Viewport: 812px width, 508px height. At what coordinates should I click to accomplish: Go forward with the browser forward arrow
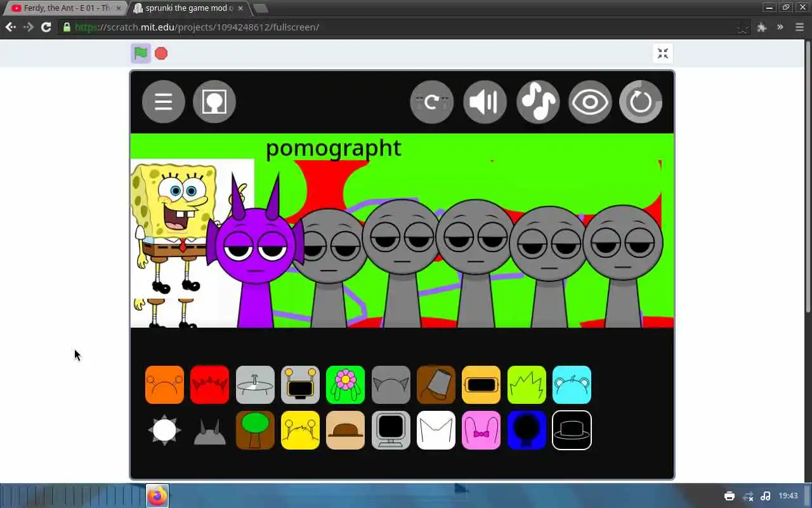(29, 27)
